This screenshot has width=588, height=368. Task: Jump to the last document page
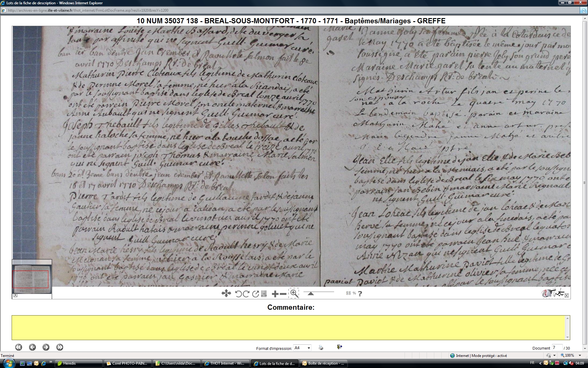(x=60, y=347)
